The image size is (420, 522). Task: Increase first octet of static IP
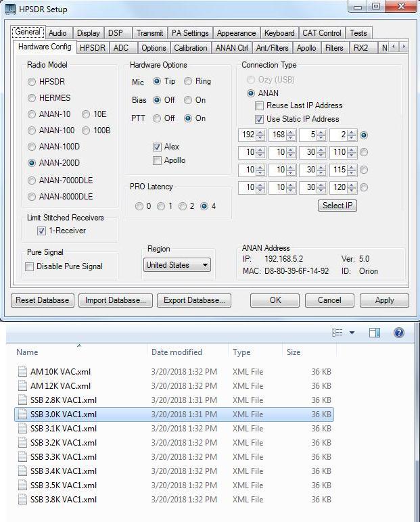tap(260, 133)
